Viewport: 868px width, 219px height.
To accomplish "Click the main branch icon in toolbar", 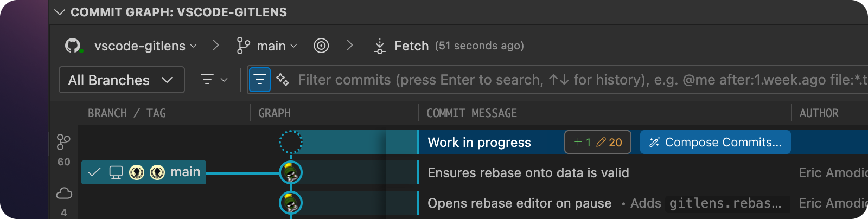I will pyautogui.click(x=244, y=46).
